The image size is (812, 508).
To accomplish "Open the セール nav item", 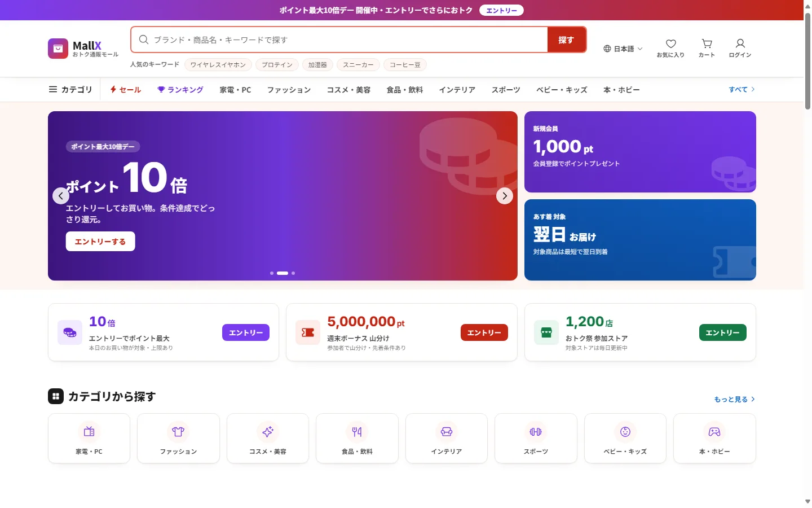I will [126, 90].
